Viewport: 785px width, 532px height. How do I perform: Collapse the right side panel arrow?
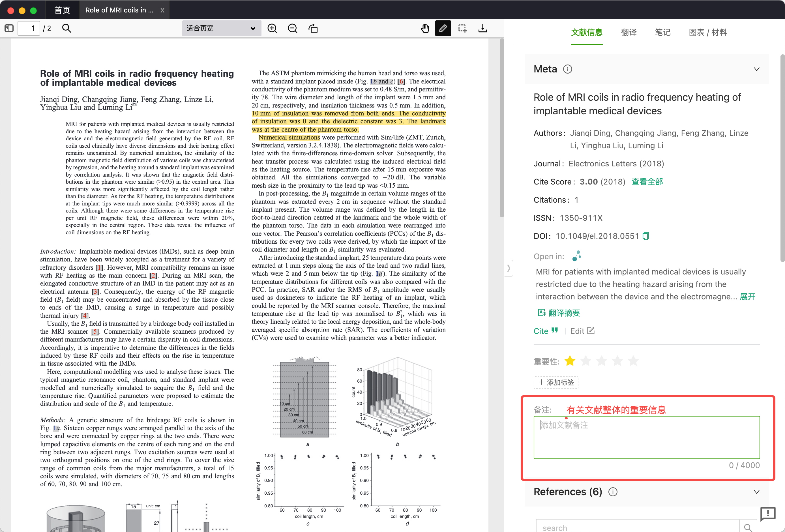point(509,268)
